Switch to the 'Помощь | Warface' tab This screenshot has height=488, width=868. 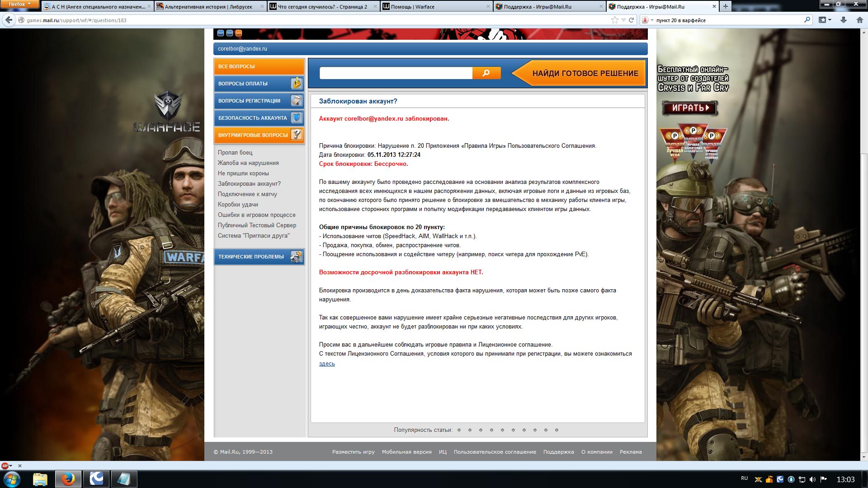point(436,6)
